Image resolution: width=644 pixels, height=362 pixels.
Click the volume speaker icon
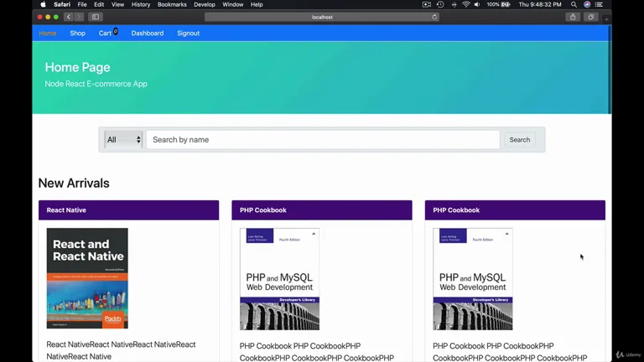click(x=477, y=4)
